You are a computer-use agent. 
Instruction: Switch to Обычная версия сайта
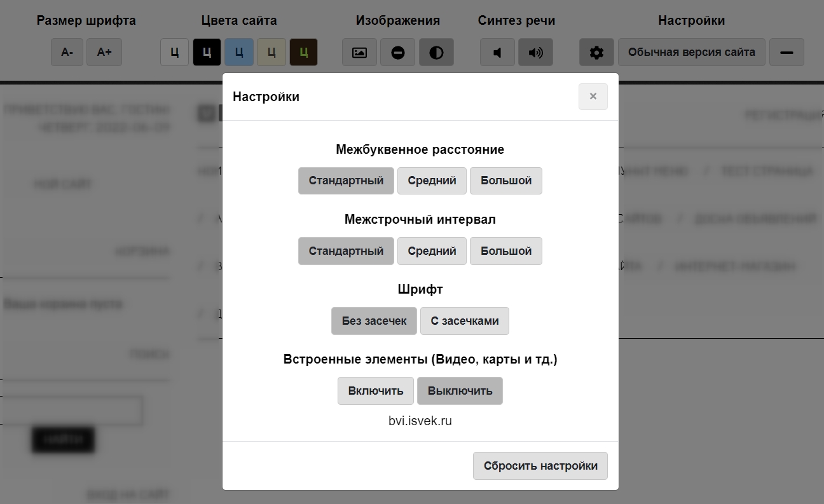[x=692, y=52]
